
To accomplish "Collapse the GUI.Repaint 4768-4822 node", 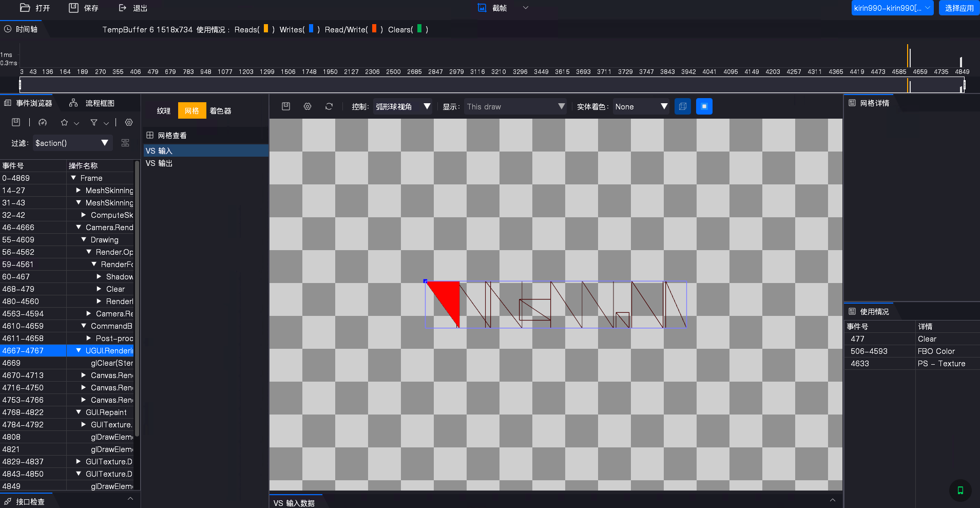I will pyautogui.click(x=79, y=412).
